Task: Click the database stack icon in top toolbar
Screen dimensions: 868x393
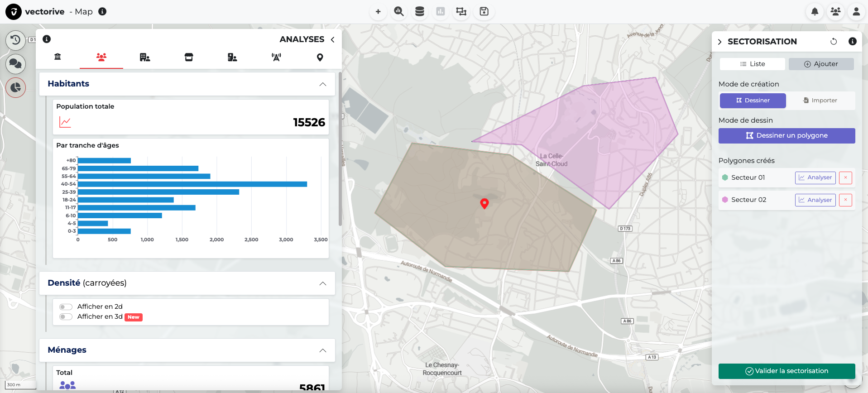Action: pos(420,12)
